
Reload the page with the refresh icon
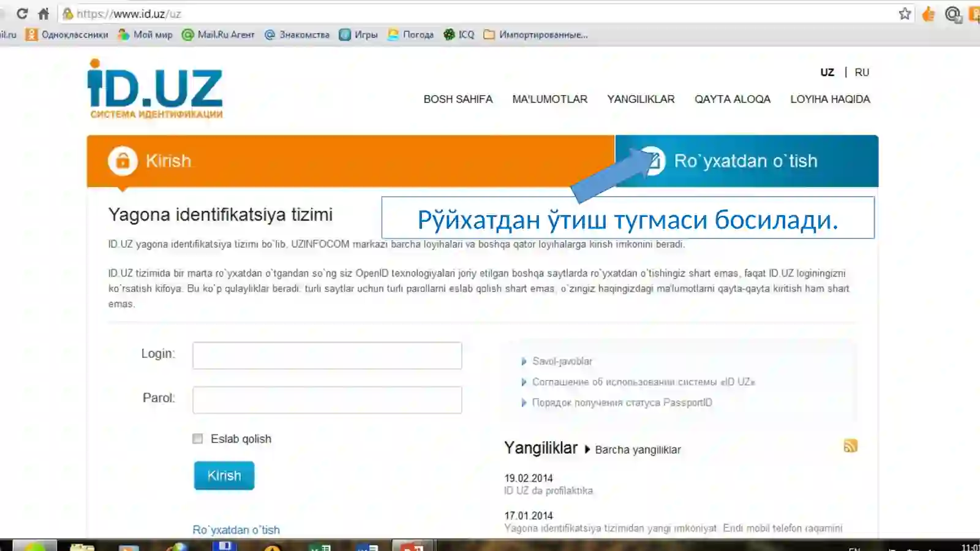coord(22,13)
